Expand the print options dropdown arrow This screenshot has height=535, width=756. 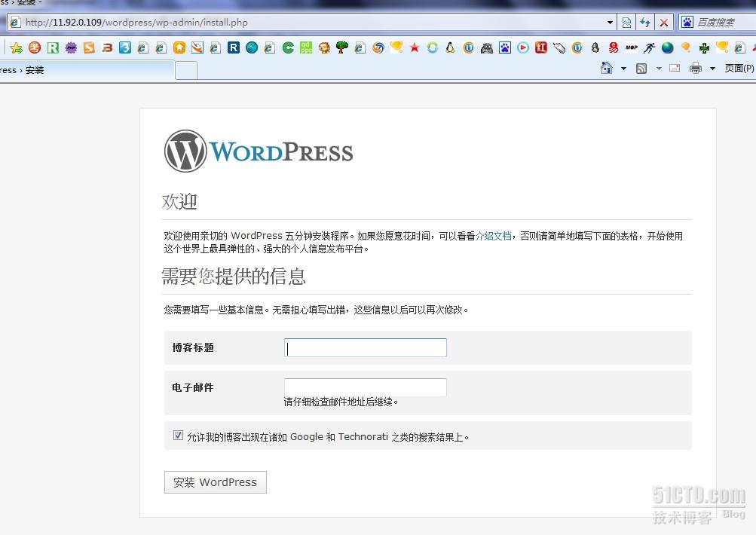712,69
